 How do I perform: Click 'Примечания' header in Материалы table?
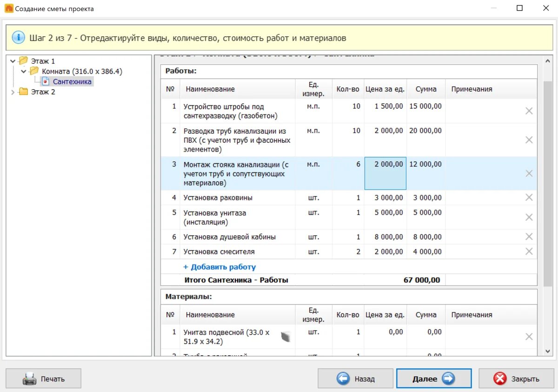(x=472, y=315)
